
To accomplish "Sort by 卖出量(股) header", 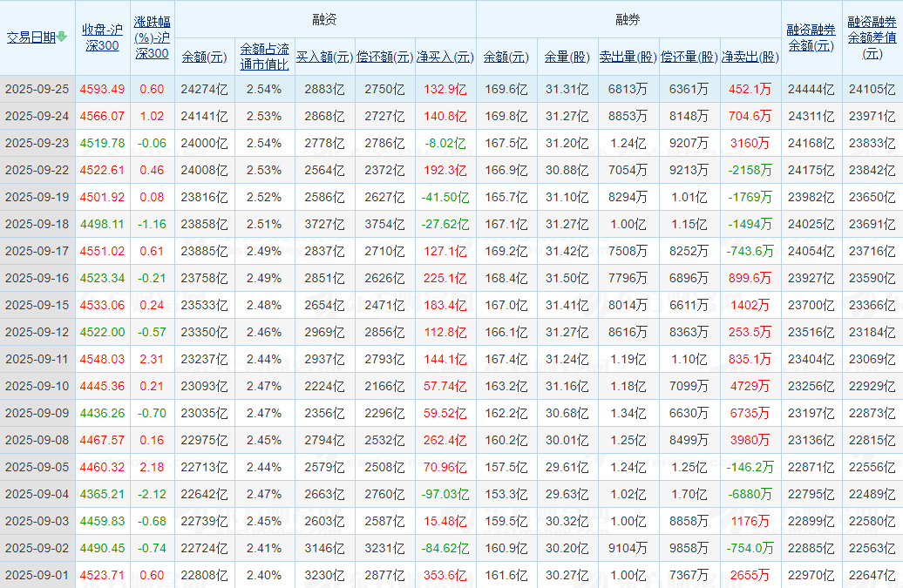I will [x=628, y=57].
